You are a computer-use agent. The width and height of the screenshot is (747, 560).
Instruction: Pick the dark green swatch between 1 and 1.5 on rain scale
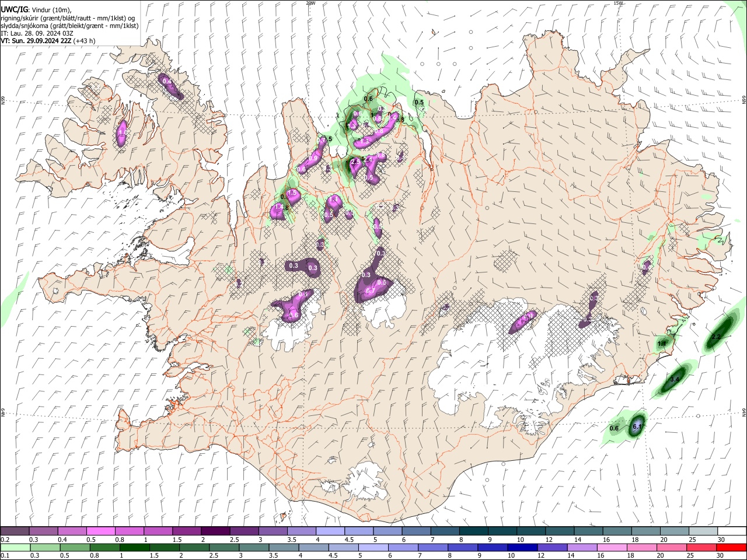tap(134, 547)
